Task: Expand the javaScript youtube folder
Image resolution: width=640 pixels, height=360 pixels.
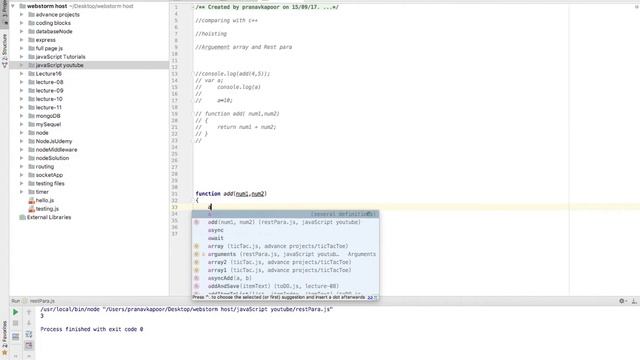Action: [22, 65]
